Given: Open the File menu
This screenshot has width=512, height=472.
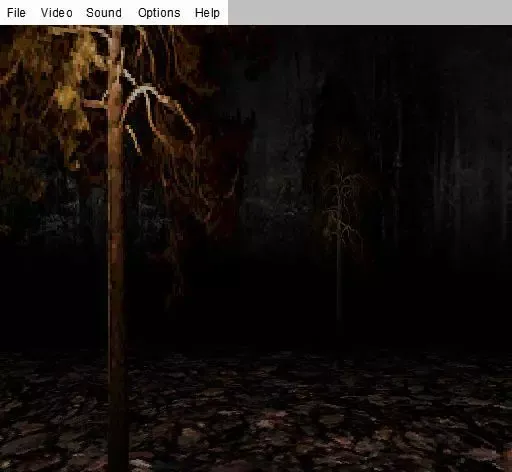Looking at the screenshot, I should (x=16, y=13).
